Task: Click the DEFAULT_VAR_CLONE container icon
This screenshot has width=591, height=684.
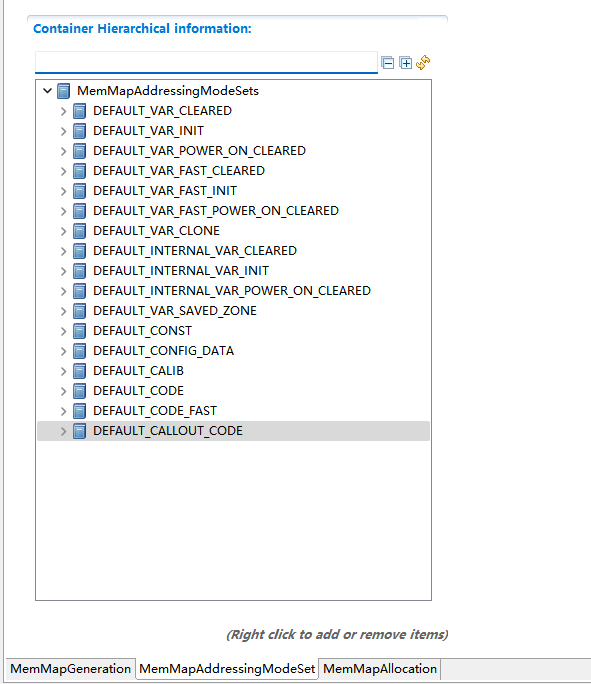Action: 79,231
